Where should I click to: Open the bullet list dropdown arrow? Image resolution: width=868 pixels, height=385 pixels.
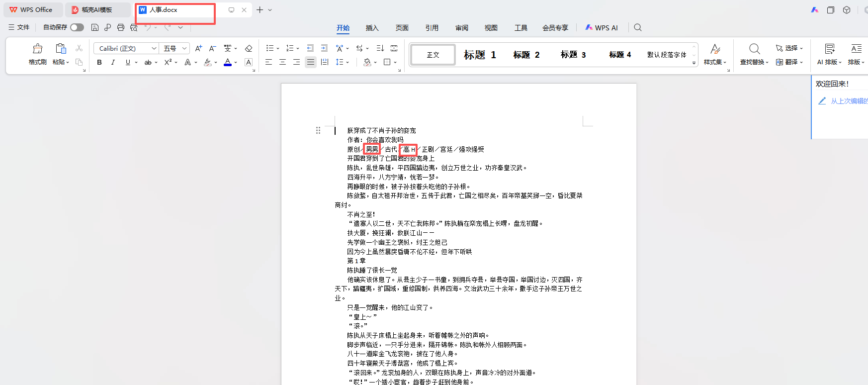click(278, 49)
